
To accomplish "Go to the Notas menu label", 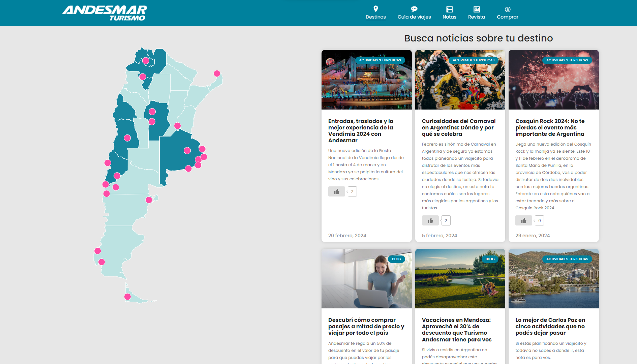I will coord(449,17).
